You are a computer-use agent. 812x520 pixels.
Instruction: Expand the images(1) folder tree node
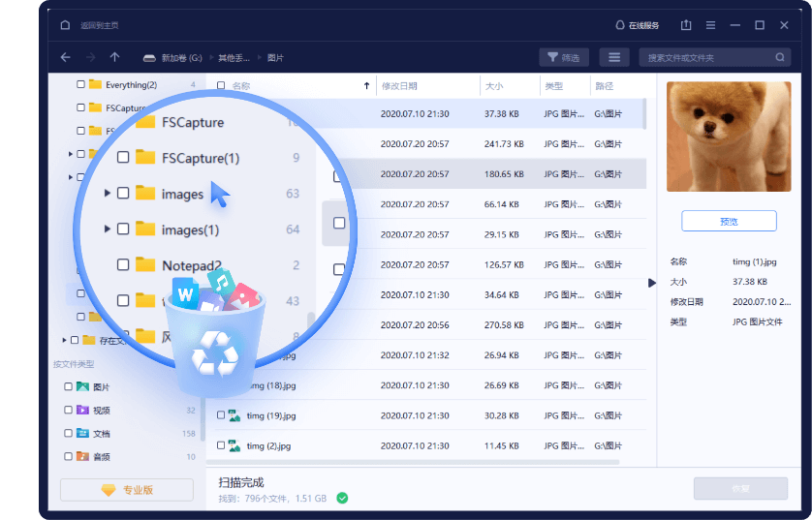(x=107, y=229)
